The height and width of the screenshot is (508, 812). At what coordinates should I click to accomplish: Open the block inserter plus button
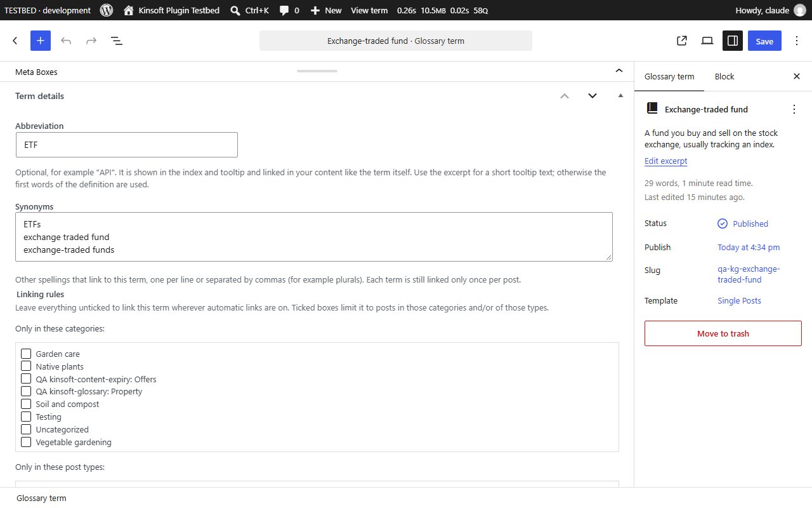(x=40, y=41)
